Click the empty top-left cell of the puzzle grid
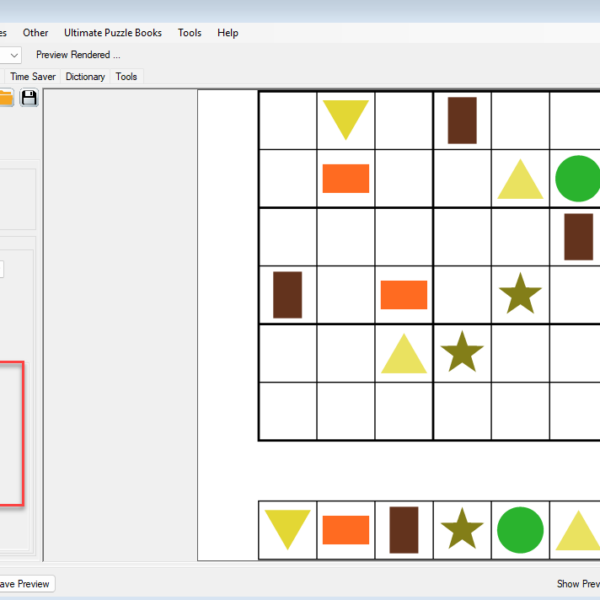The image size is (600, 600). [x=288, y=120]
